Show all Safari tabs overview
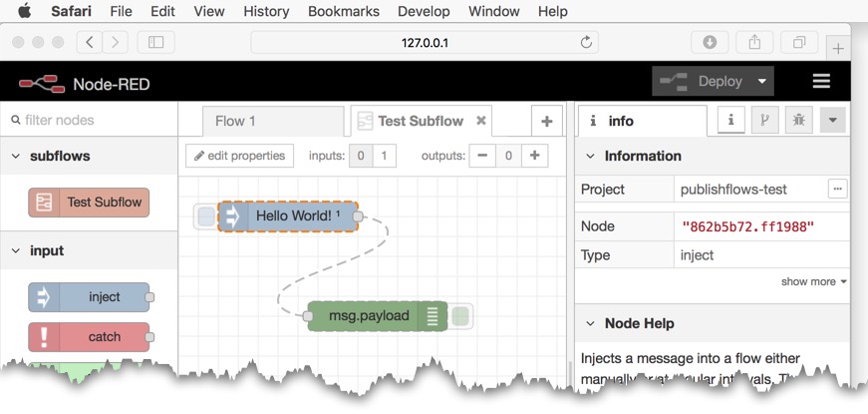Screen dimensions: 868x414 pos(799,42)
